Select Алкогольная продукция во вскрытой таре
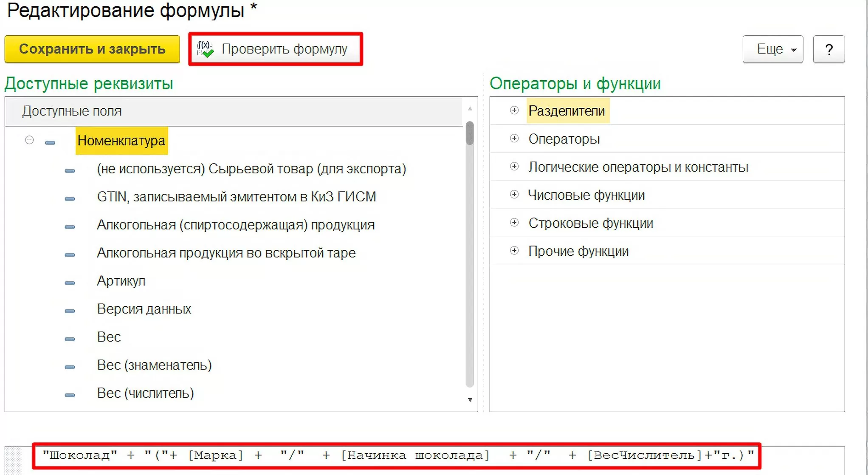Viewport: 868px width, 475px height. coord(226,253)
